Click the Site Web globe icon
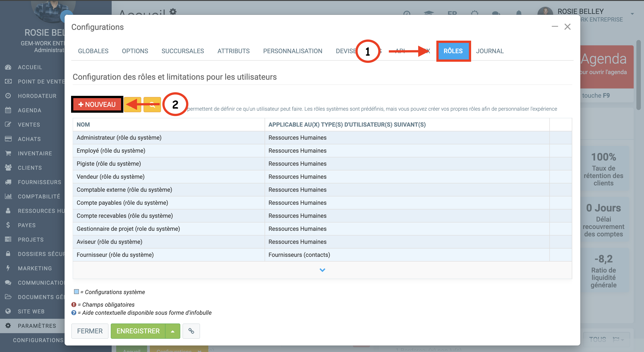 tap(8, 311)
